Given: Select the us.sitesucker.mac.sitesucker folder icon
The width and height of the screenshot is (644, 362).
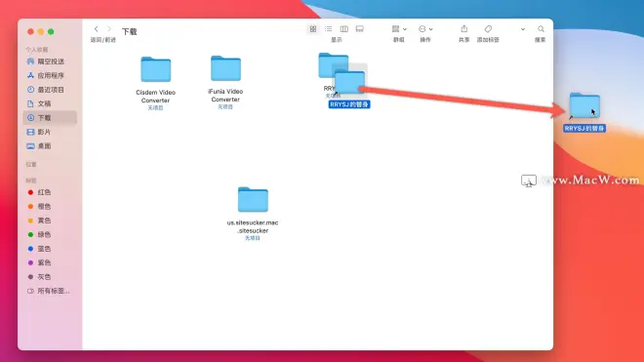Looking at the screenshot, I should point(253,200).
